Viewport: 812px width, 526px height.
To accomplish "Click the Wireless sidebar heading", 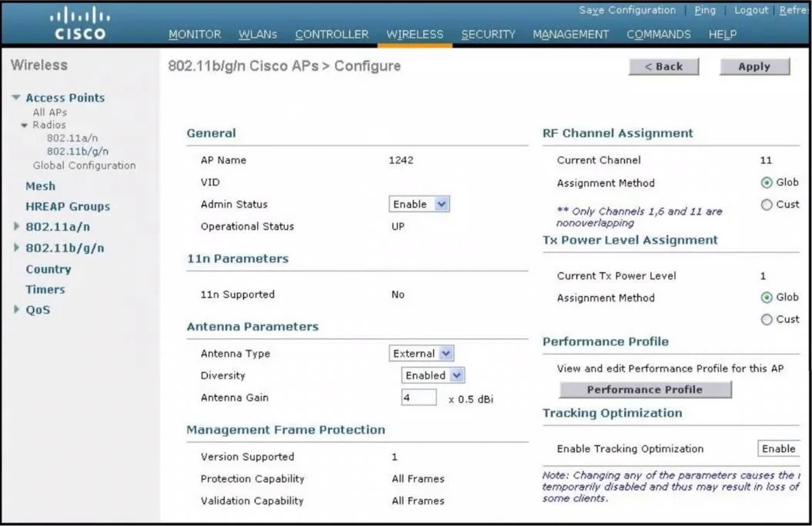I will click(x=39, y=65).
